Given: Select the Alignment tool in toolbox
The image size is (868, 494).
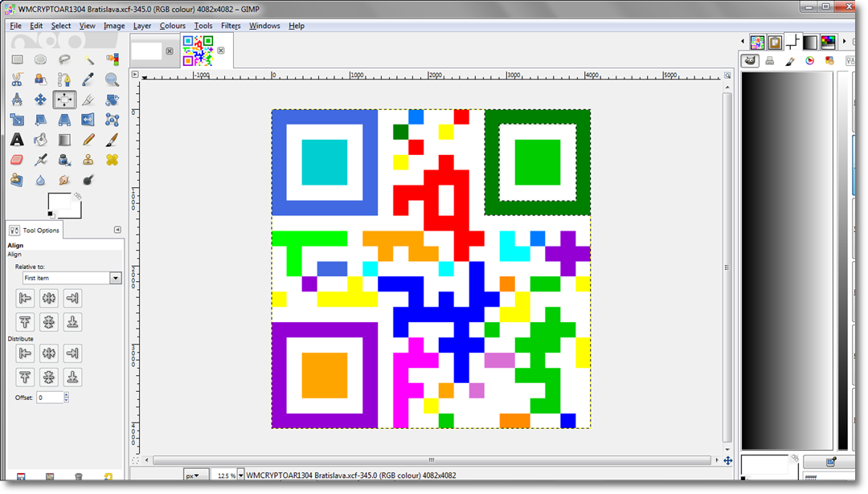Looking at the screenshot, I should (64, 100).
